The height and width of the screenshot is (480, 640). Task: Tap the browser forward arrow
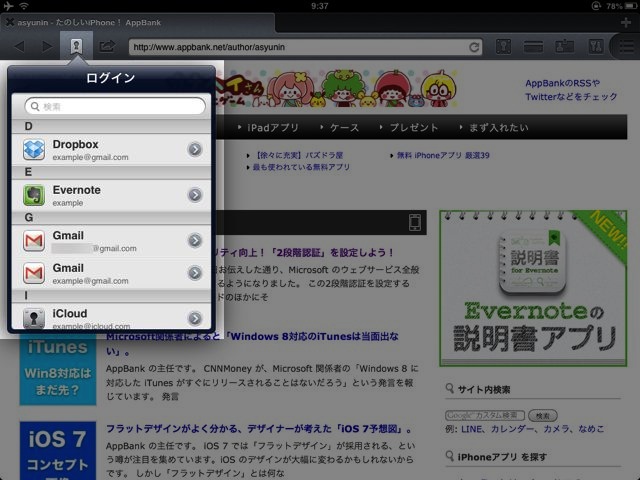tap(47, 46)
